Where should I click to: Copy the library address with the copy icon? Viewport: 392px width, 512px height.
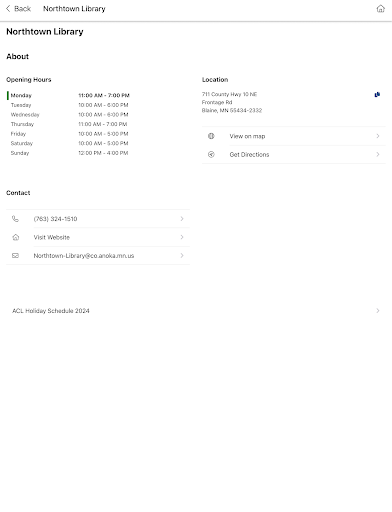pyautogui.click(x=377, y=95)
